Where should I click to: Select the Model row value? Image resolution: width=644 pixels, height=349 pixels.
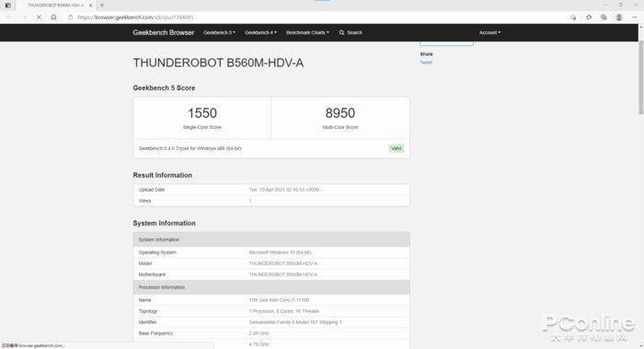coord(283,263)
